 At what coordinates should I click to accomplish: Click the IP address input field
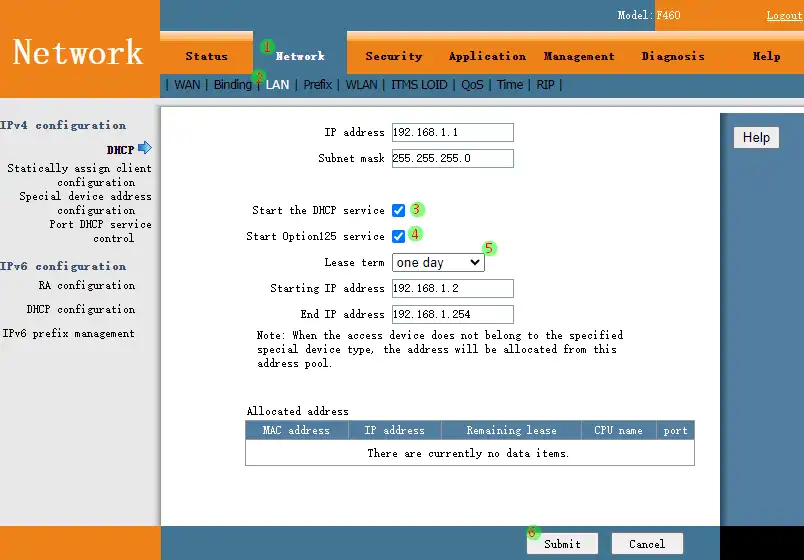[x=453, y=132]
